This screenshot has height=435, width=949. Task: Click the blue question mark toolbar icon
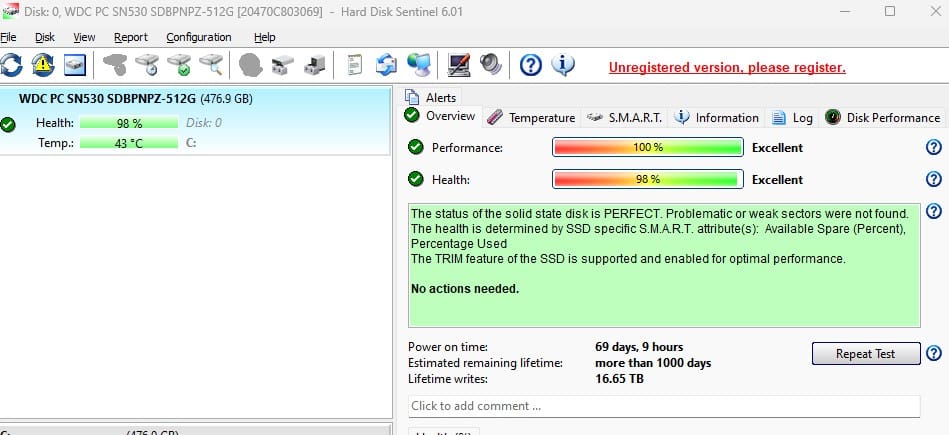click(531, 65)
